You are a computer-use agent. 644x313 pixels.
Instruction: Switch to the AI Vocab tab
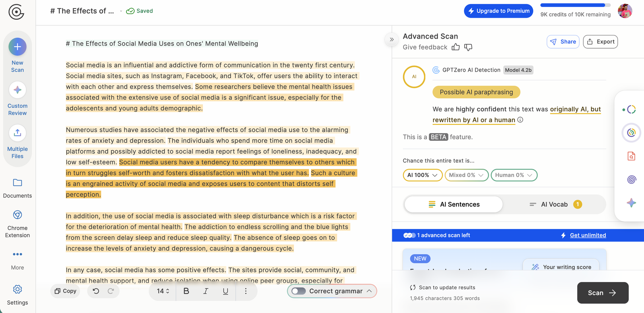tap(554, 204)
